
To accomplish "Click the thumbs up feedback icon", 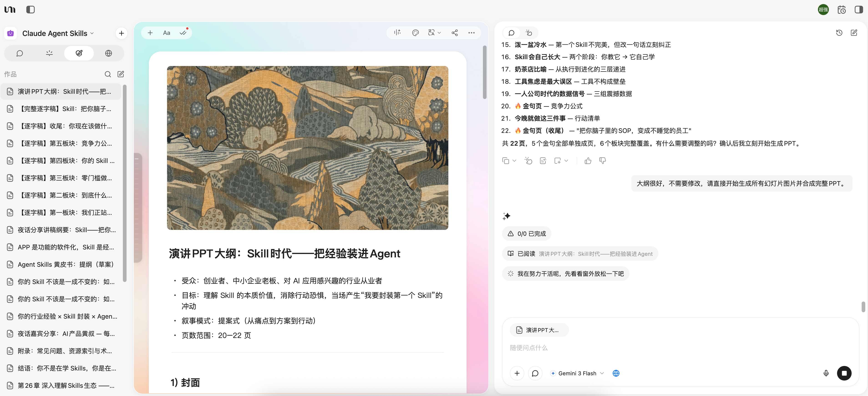I will 588,161.
